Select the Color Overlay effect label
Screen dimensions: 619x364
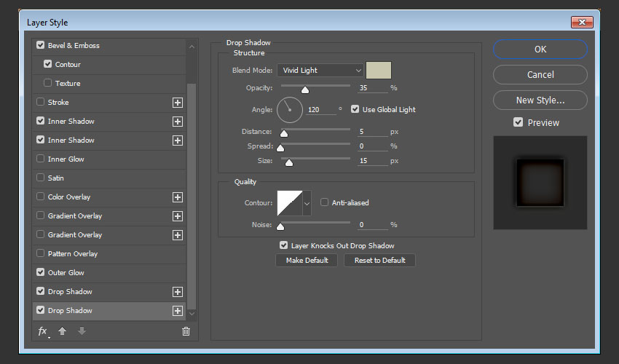tap(69, 197)
